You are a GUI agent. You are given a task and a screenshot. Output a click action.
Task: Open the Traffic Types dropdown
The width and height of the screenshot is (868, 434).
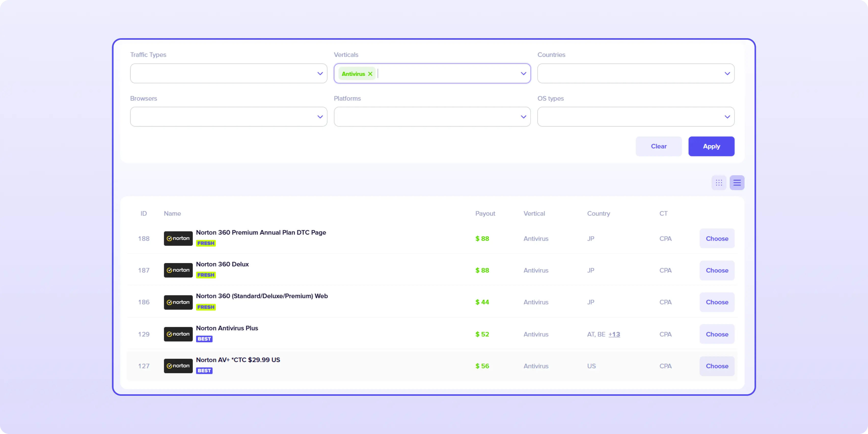pos(228,73)
